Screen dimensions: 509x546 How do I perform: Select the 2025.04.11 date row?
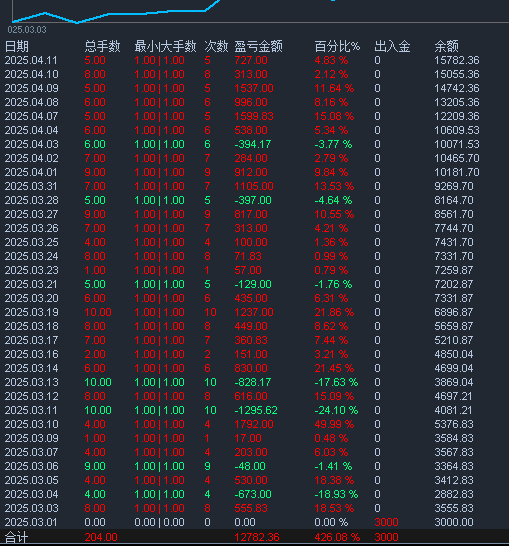click(31, 60)
